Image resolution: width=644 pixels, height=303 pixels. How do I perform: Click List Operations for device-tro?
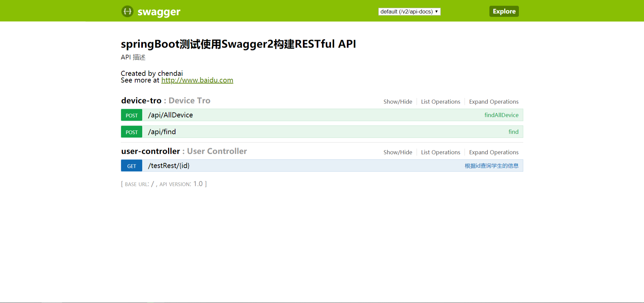tap(440, 102)
